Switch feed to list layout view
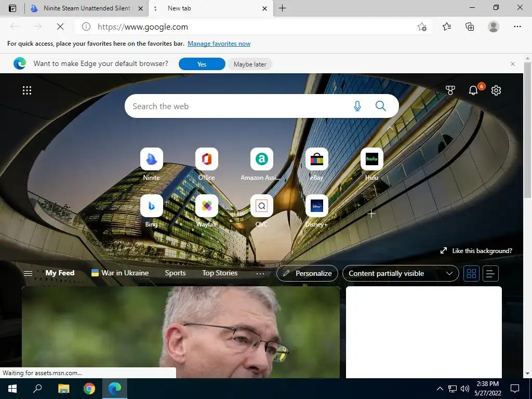 [x=490, y=273]
